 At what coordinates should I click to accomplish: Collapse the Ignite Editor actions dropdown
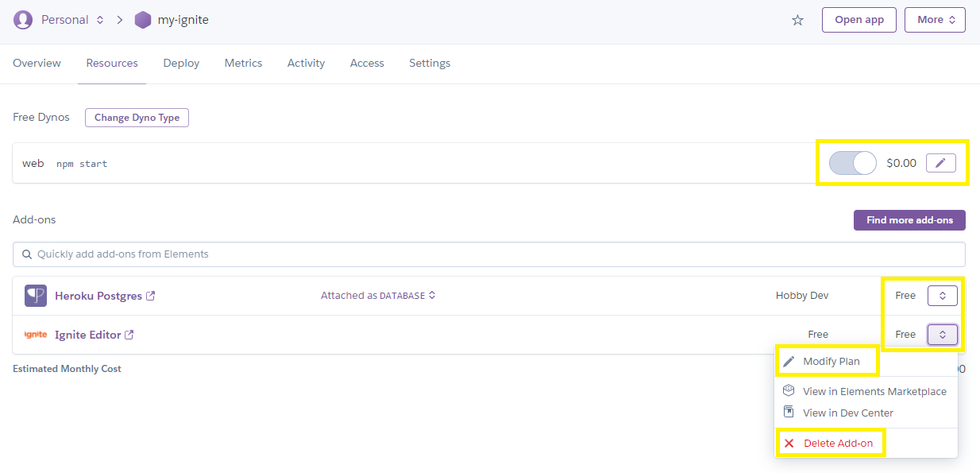tap(943, 335)
